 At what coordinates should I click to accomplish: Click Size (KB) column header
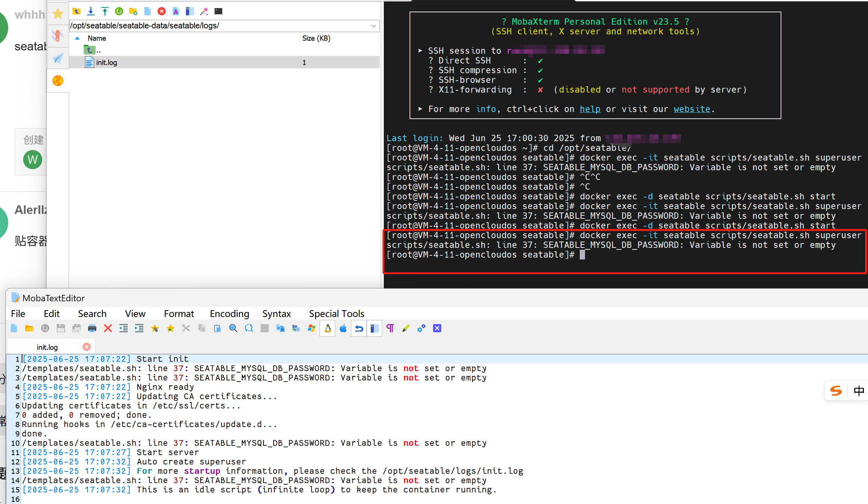(x=316, y=38)
